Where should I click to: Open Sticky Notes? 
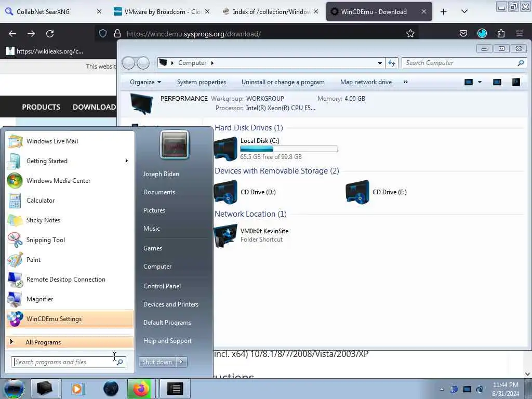[x=70, y=220]
